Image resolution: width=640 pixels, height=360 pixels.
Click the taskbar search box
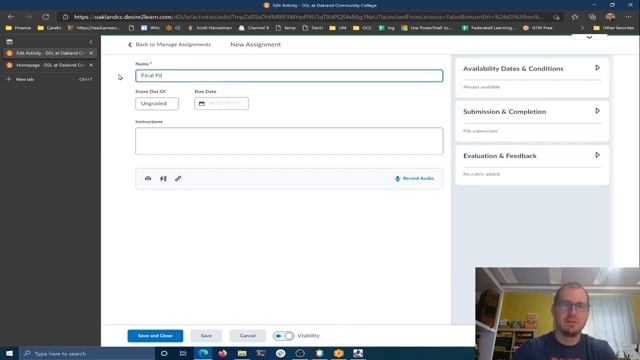pyautogui.click(x=87, y=353)
